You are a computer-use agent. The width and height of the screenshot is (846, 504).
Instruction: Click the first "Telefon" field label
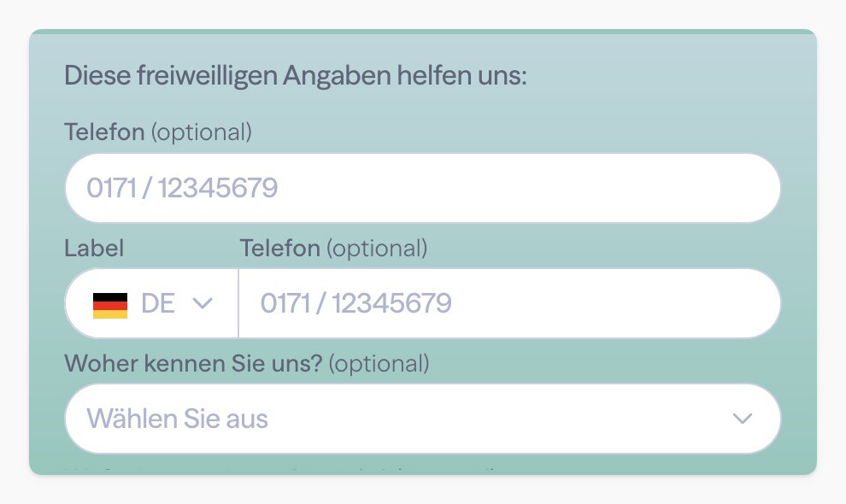(x=104, y=132)
